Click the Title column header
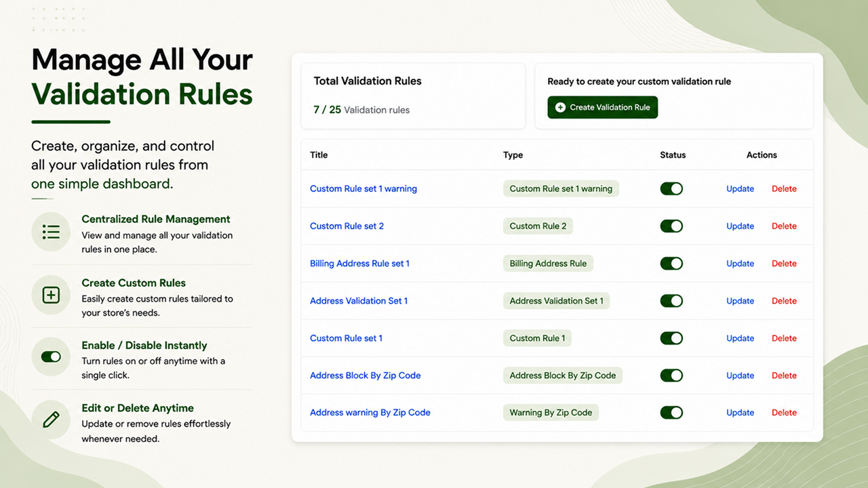868x488 pixels. (x=319, y=155)
